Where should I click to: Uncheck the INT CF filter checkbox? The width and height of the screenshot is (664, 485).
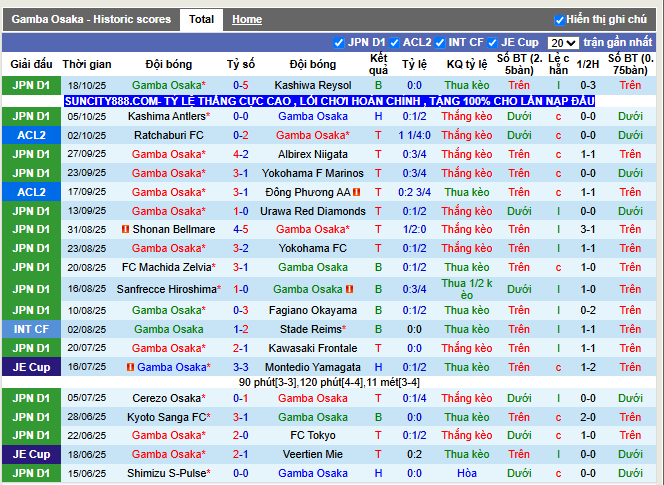(441, 43)
